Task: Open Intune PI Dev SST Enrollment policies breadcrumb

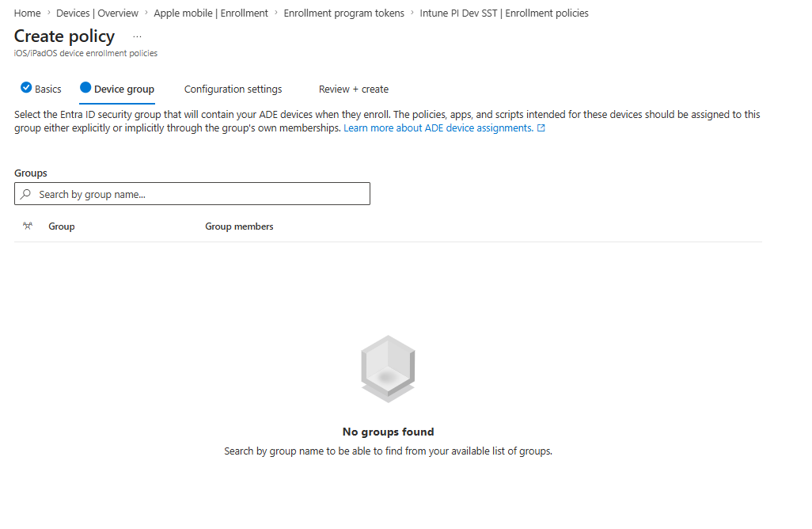Action: pos(504,13)
